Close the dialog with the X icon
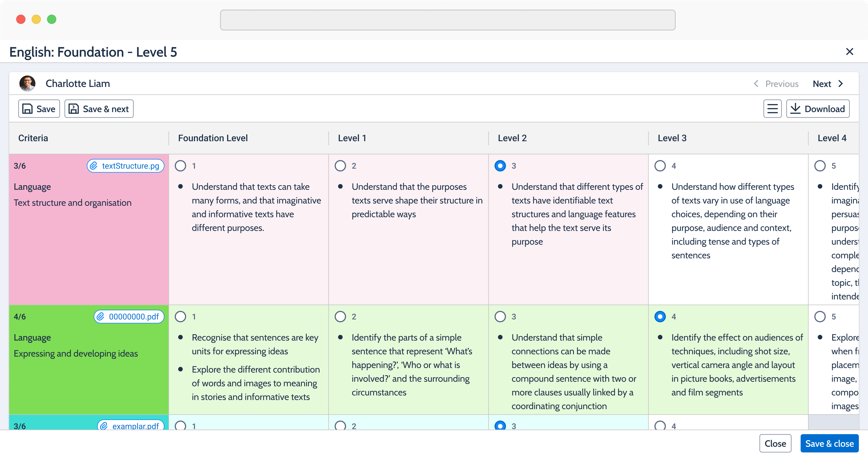 [x=849, y=52]
